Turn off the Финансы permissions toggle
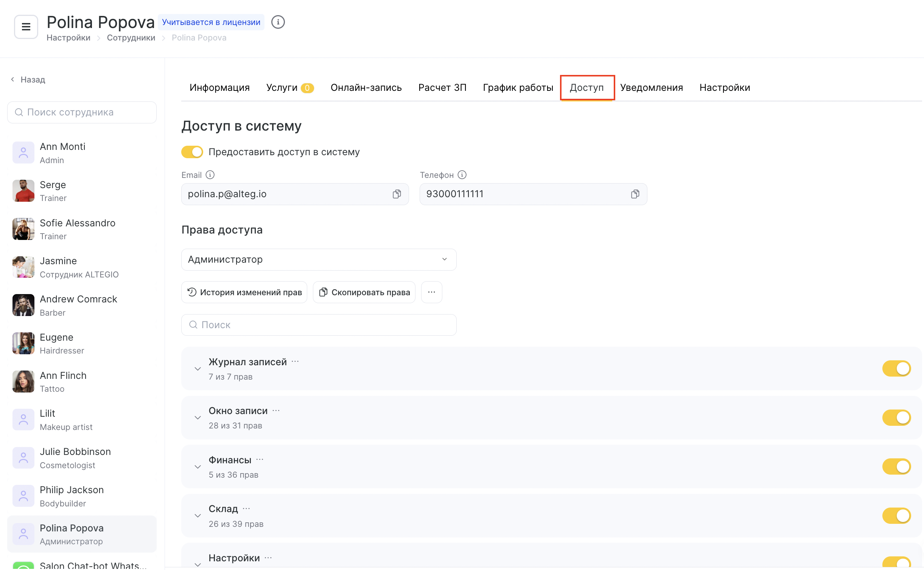Viewport: 924px width, 570px height. (896, 466)
